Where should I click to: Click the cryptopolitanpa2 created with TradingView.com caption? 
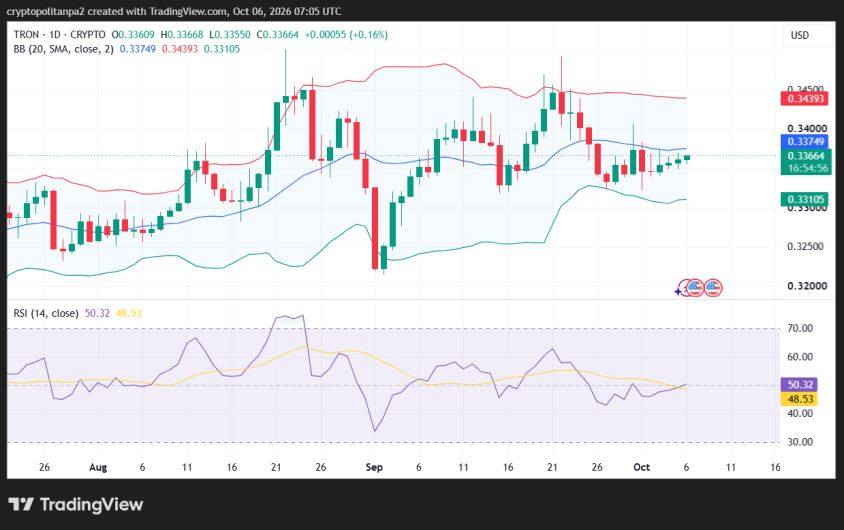pos(174,11)
